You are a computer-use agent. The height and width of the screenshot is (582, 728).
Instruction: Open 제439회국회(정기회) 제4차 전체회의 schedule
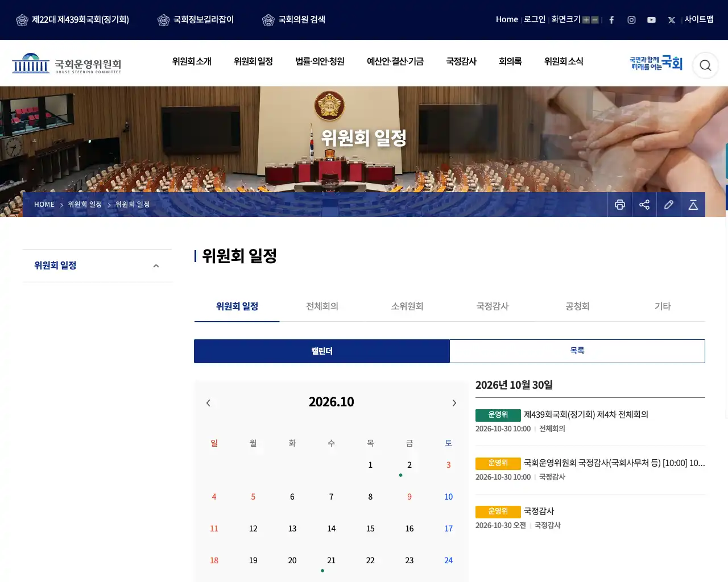[x=586, y=415]
